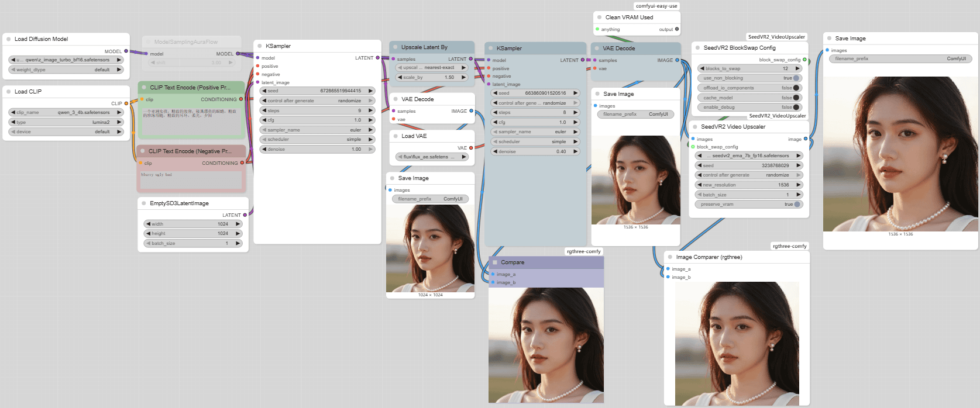
Task: Click the Load CLIP node collapse dot
Action: (9, 92)
